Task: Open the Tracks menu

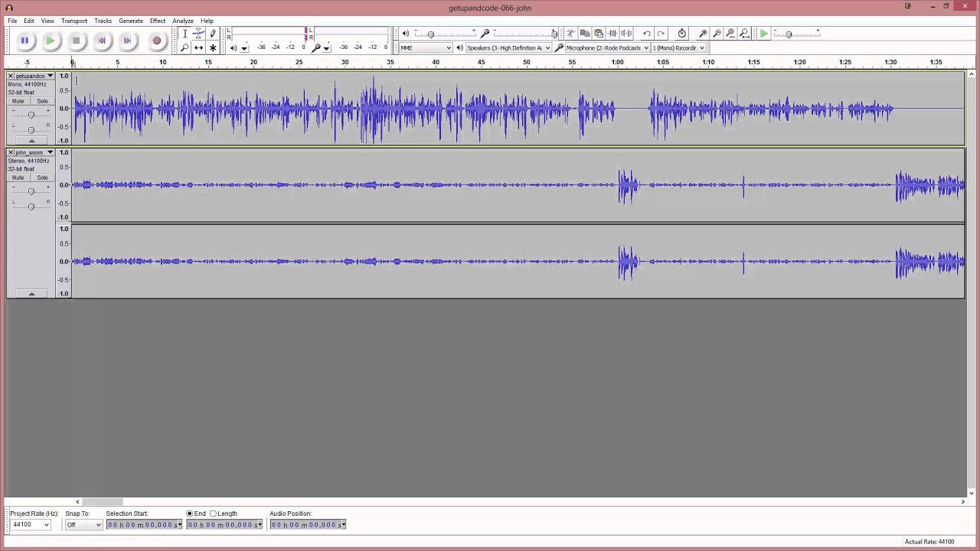Action: point(103,21)
